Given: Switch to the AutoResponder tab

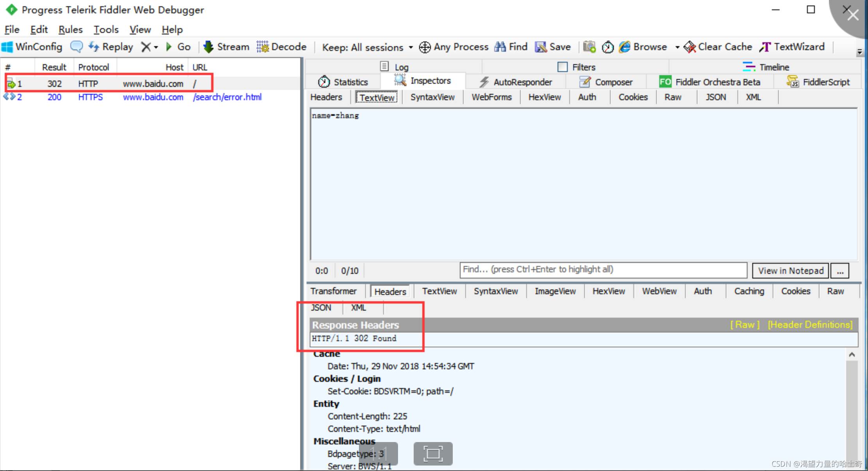Looking at the screenshot, I should 515,82.
